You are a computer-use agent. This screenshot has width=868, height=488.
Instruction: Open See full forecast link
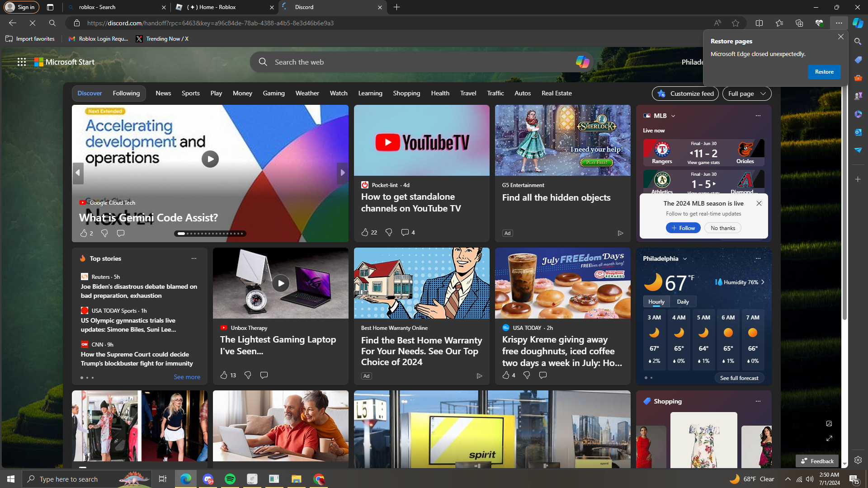[x=739, y=378]
